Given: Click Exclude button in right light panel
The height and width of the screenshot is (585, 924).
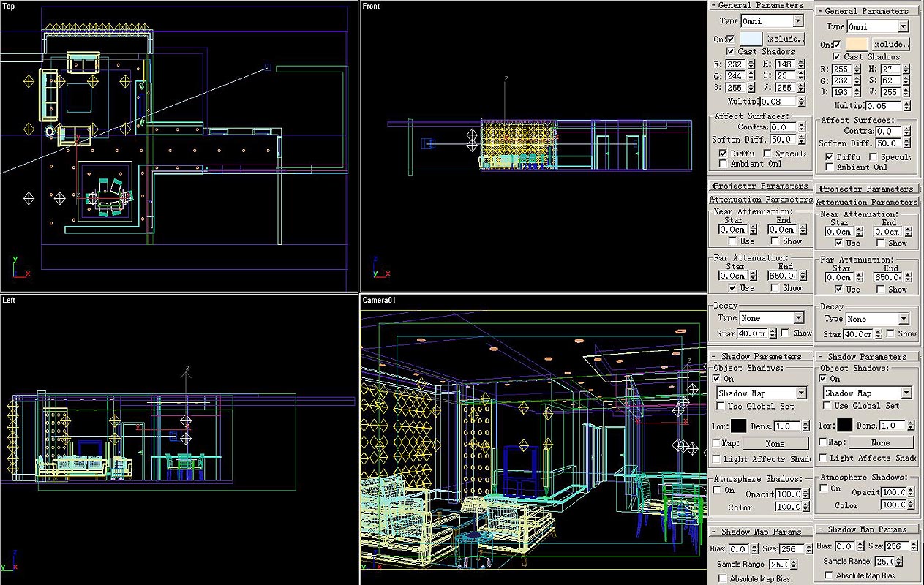Looking at the screenshot, I should tap(891, 45).
